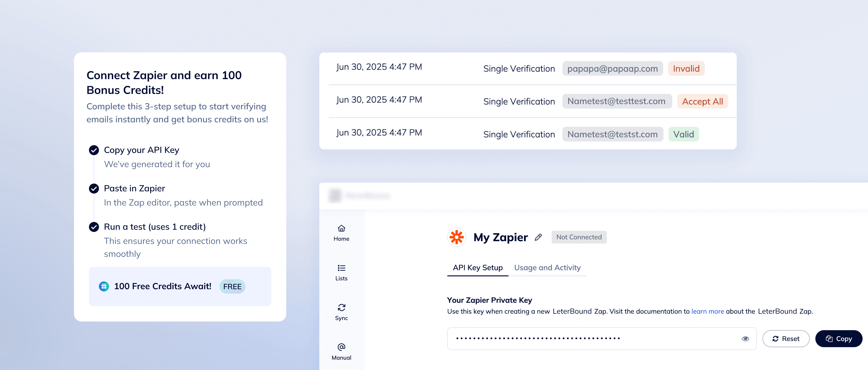Reveal the private key with the eye icon
The width and height of the screenshot is (868, 370).
pos(745,339)
